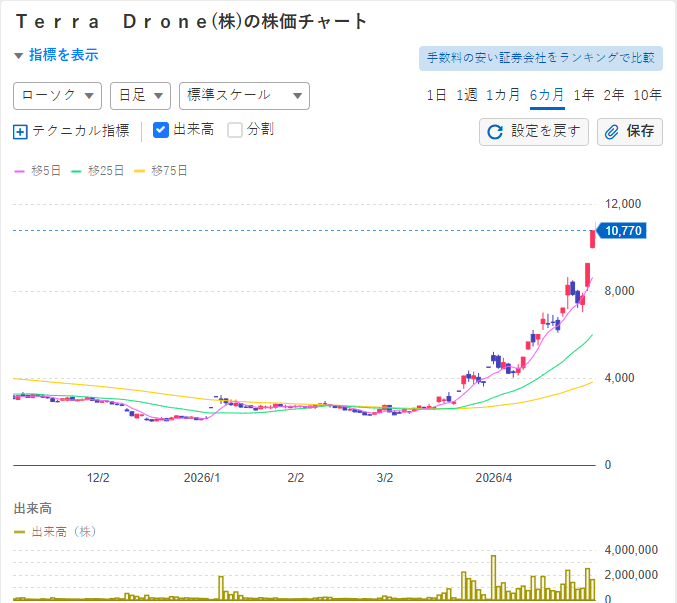Click the 移5日 legend item

pyautogui.click(x=38, y=171)
